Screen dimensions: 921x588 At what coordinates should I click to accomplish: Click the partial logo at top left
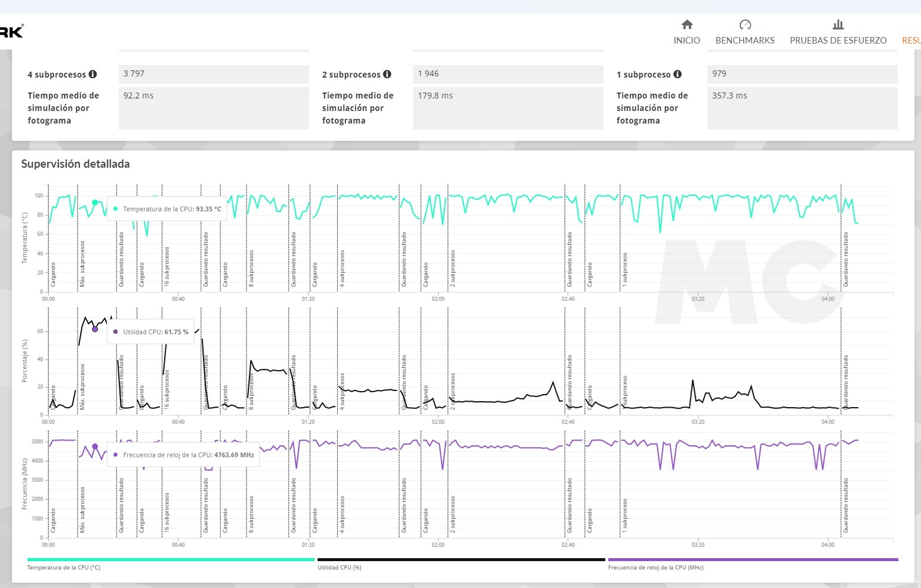pyautogui.click(x=11, y=32)
